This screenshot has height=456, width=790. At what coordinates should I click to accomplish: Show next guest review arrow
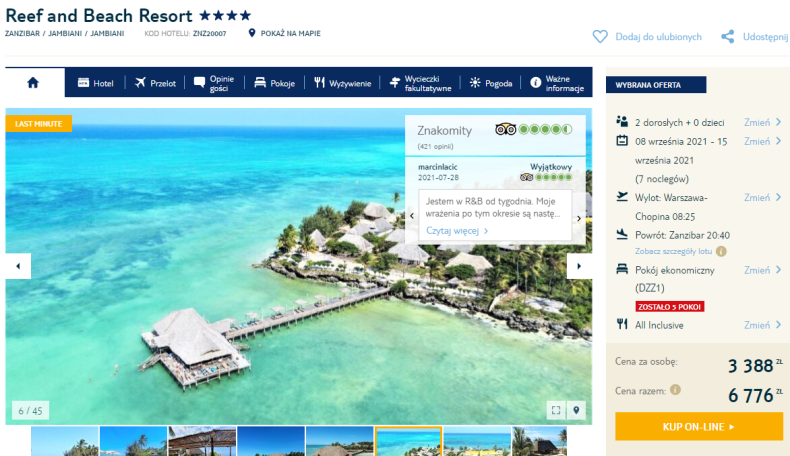click(x=579, y=218)
